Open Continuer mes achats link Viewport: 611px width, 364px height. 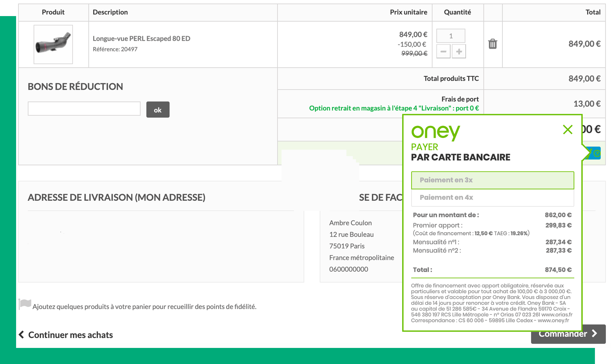(70, 335)
